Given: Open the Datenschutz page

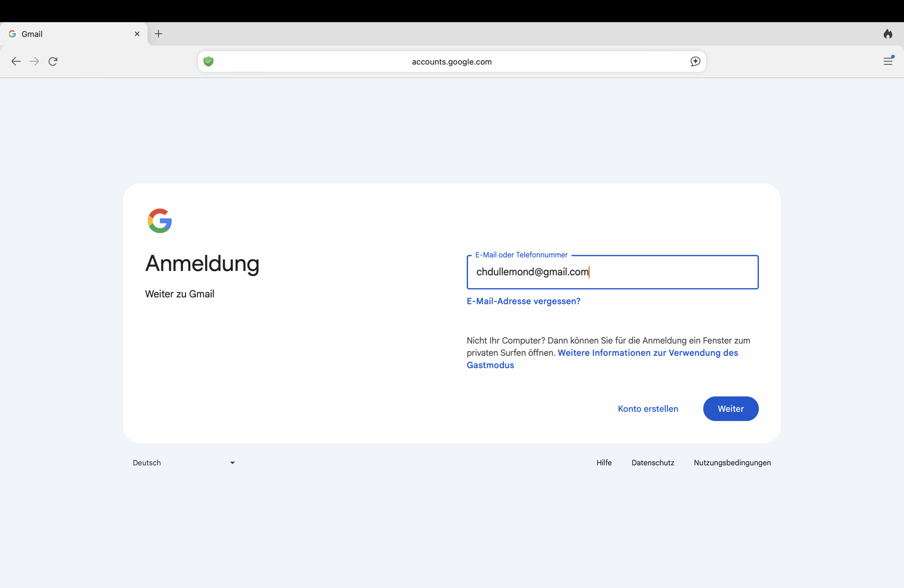Looking at the screenshot, I should point(653,463).
